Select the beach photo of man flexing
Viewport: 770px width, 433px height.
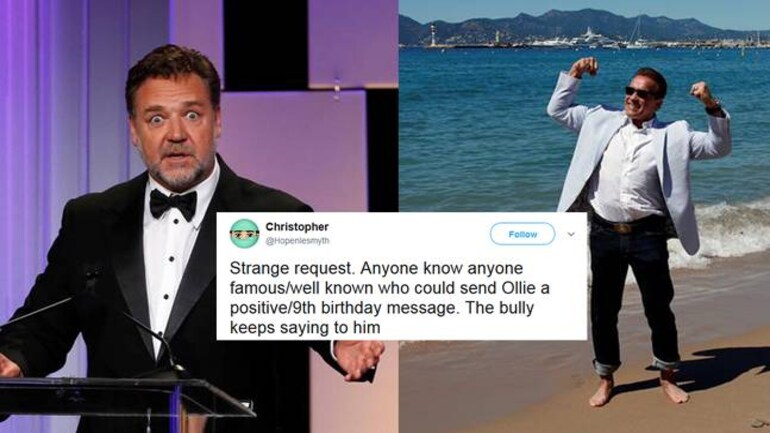point(584,216)
